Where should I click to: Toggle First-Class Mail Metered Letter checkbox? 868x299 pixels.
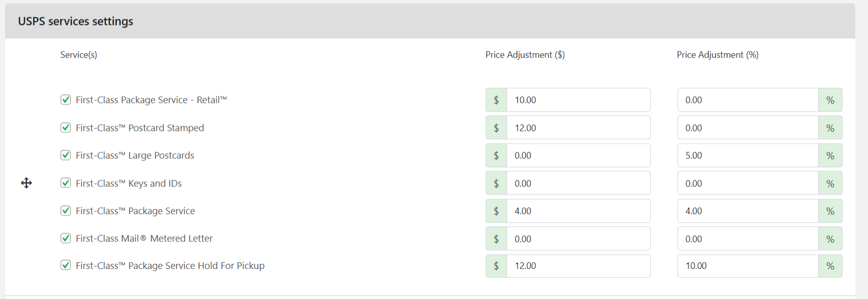pyautogui.click(x=66, y=238)
